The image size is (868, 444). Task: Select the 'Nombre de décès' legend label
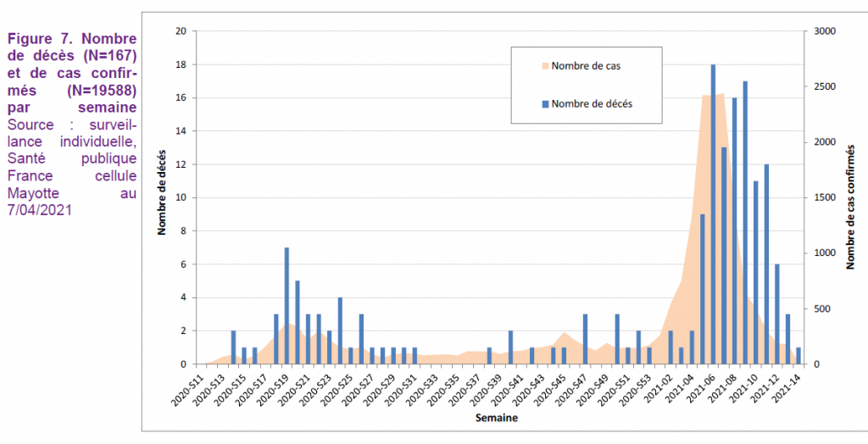click(x=592, y=104)
